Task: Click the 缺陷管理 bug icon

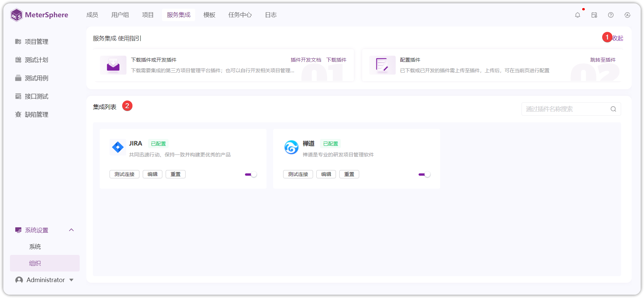Action: point(18,114)
